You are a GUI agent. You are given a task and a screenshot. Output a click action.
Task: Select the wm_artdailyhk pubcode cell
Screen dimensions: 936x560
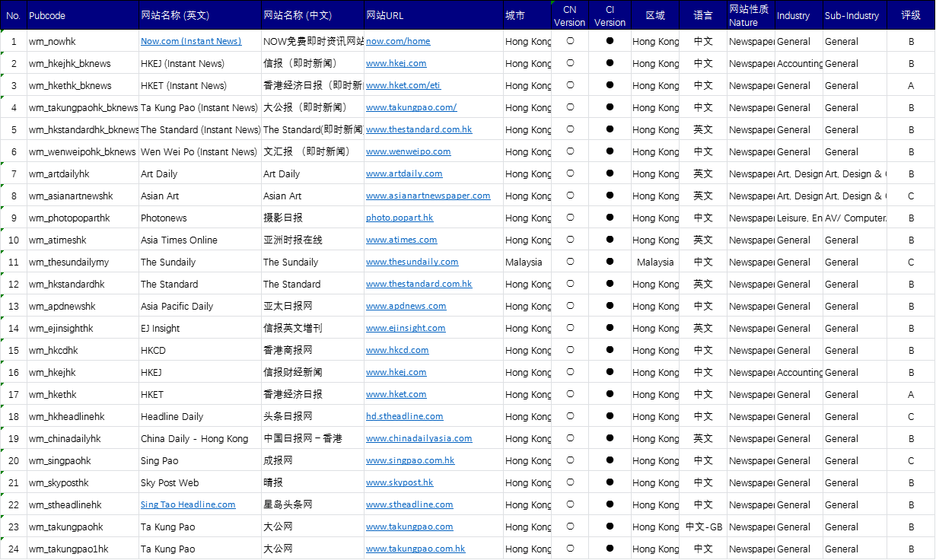pyautogui.click(x=83, y=173)
